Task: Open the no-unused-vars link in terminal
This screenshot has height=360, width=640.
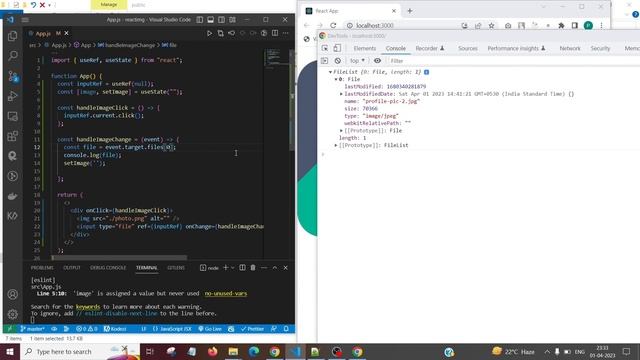Action: click(x=226, y=293)
